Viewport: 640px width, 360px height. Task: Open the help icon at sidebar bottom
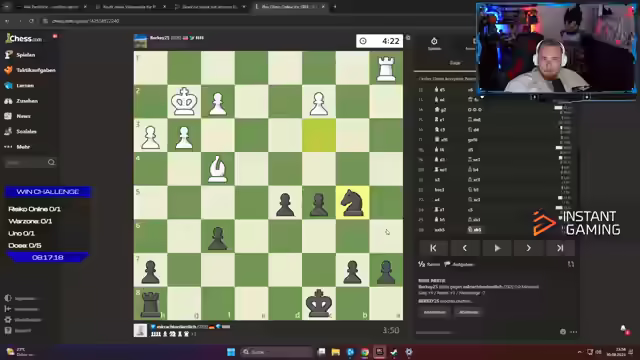point(8,330)
